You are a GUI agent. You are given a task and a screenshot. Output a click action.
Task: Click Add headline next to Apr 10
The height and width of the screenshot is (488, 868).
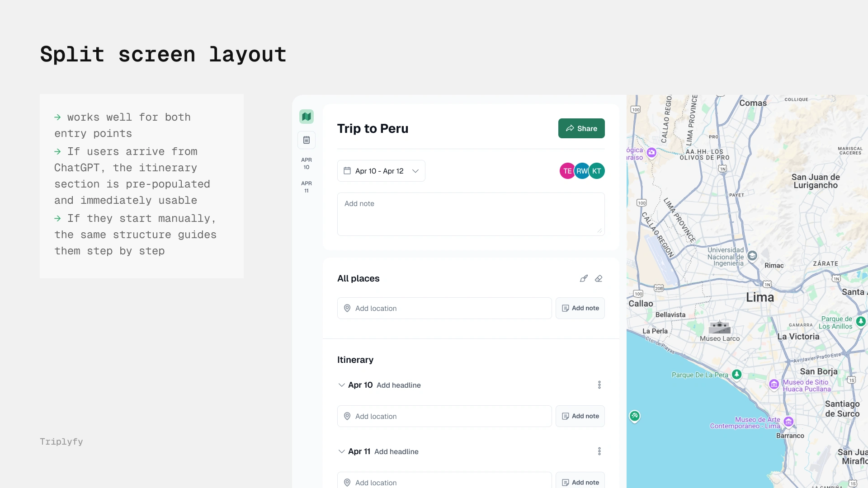(398, 385)
